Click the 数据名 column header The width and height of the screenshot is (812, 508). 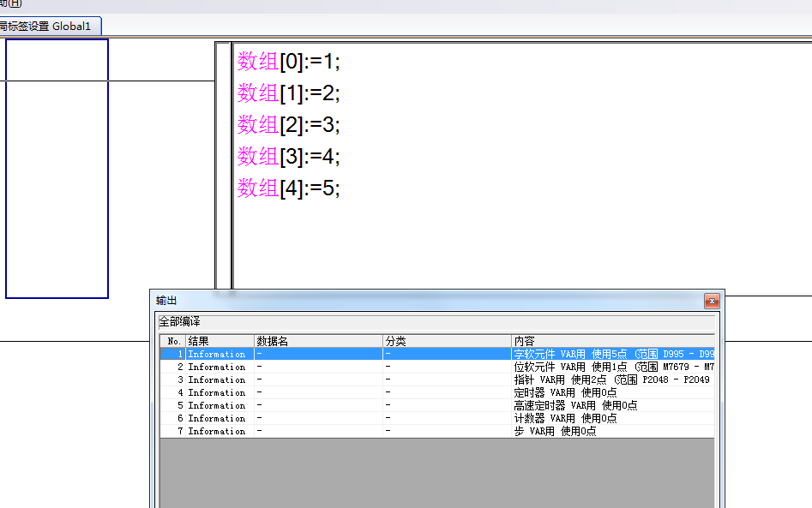tap(317, 341)
